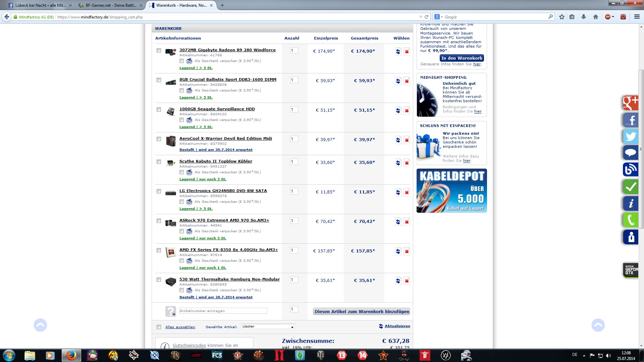Screen dimensions: 644x362
Task: Refresh quantity for Gigabyte Radeon R9 280
Action: tap(398, 52)
